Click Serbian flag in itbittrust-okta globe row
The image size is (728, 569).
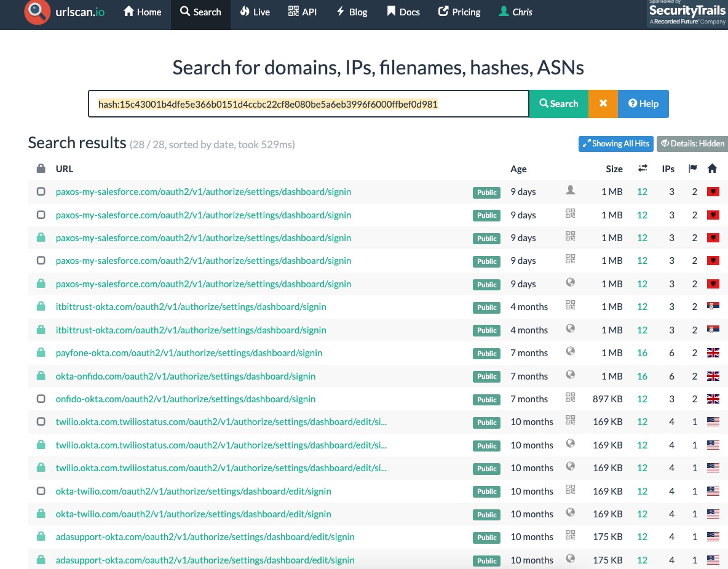pyautogui.click(x=713, y=329)
